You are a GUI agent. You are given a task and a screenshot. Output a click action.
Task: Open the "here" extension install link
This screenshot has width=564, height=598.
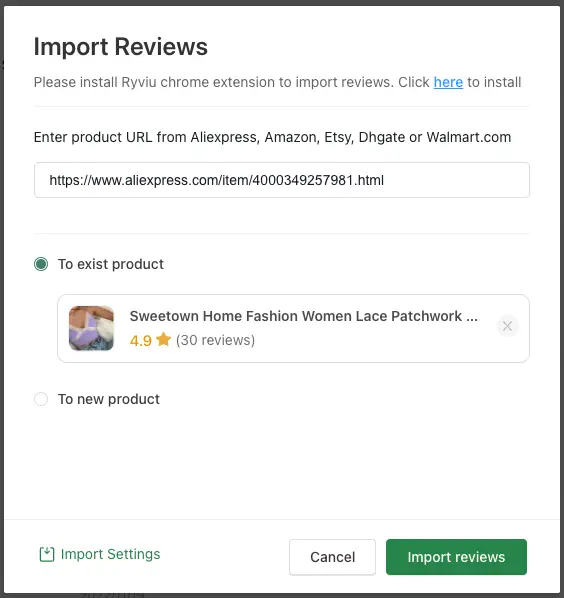coord(448,82)
